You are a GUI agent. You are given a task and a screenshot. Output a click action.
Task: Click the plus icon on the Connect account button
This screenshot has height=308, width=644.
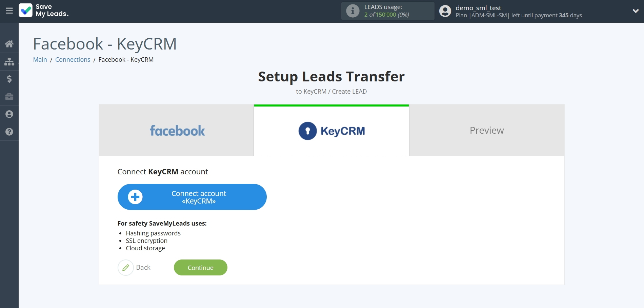(136, 197)
